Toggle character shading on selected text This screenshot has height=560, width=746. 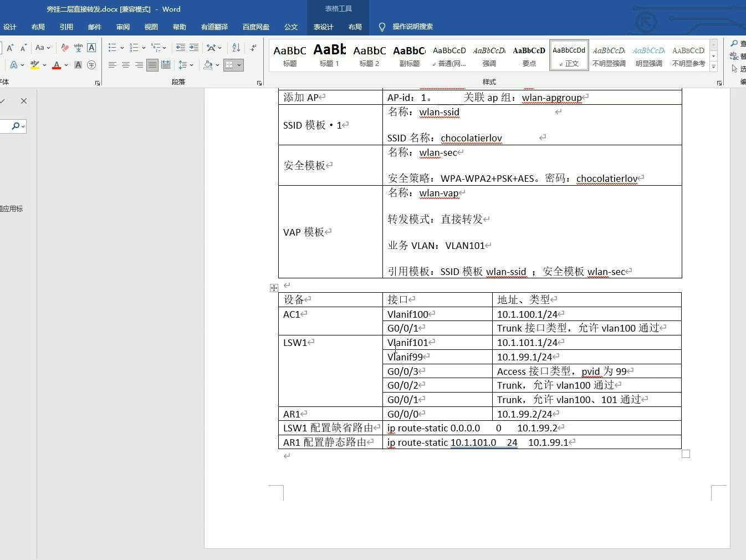tap(78, 65)
